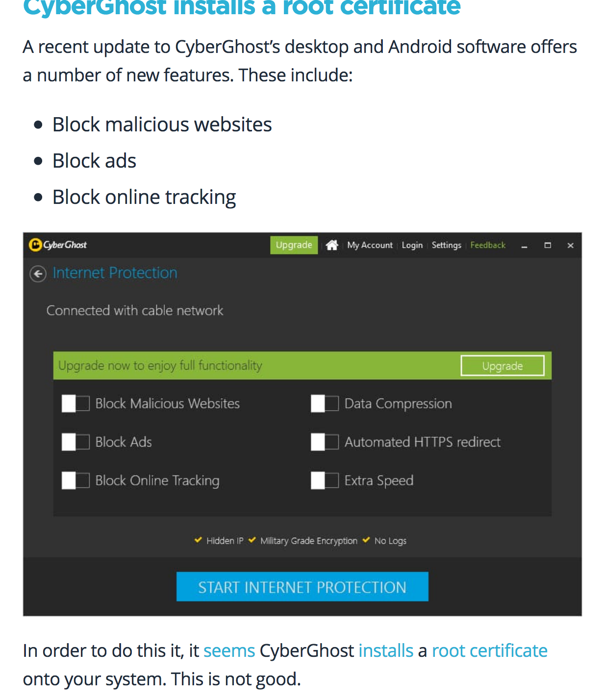Click the Home house icon

[x=332, y=245]
